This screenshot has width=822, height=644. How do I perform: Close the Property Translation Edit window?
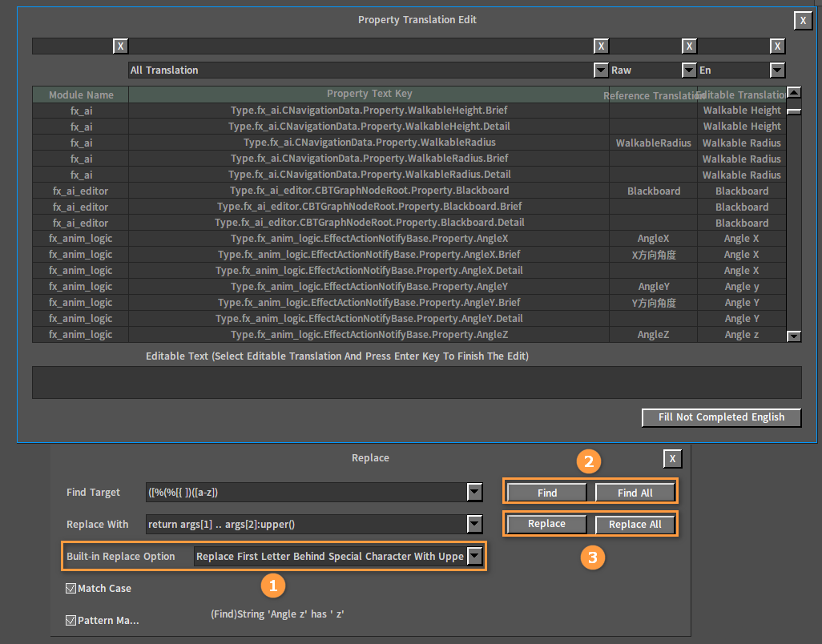[x=803, y=21]
